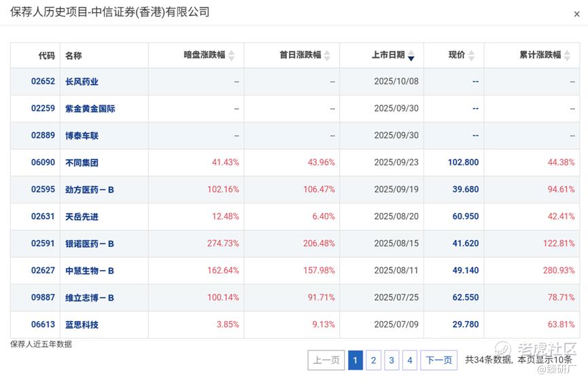588x383 pixels.
Task: Open 不同集团 stock link
Action: tap(82, 163)
